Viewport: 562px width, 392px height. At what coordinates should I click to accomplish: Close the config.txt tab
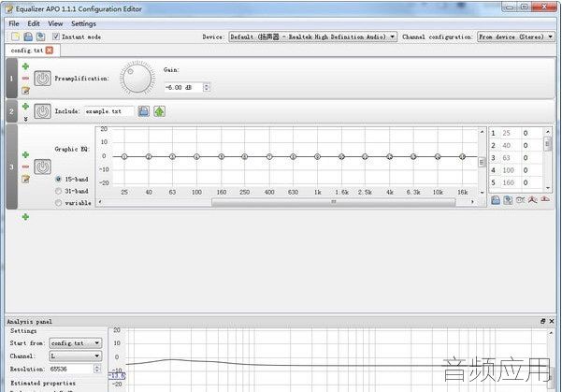point(50,51)
